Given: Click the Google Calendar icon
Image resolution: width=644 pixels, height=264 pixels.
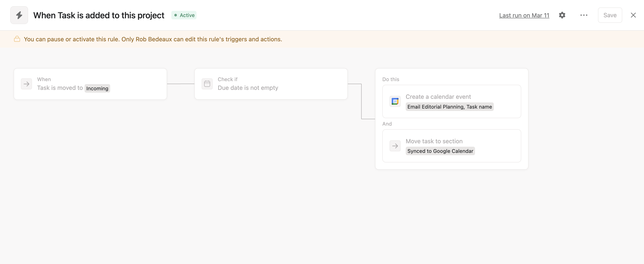Looking at the screenshot, I should tap(395, 101).
